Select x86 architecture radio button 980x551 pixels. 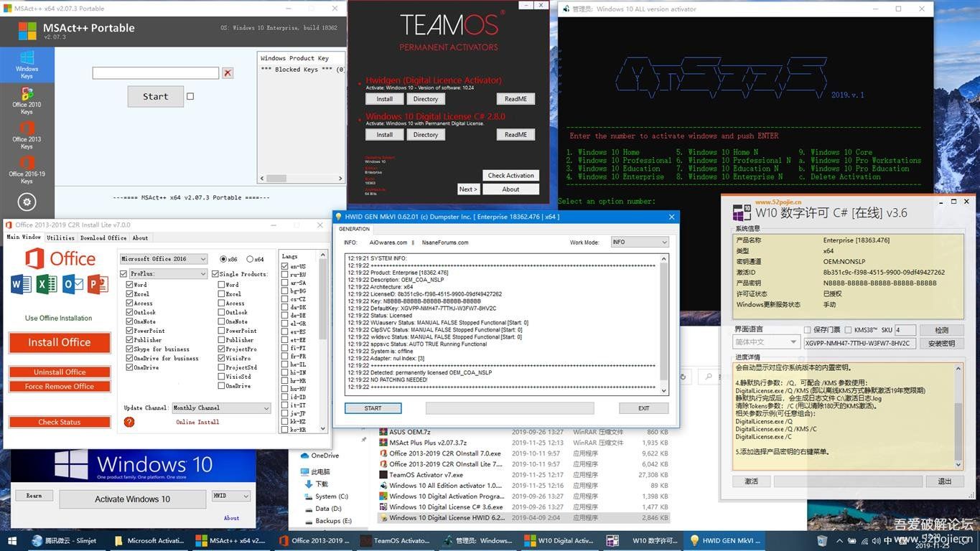223,259
